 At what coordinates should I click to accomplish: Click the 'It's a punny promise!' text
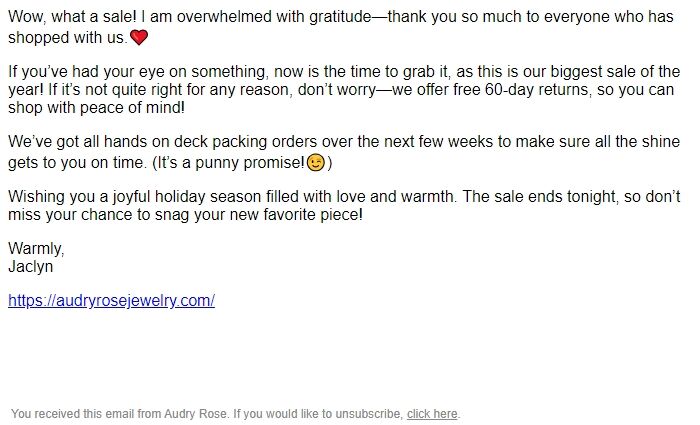[231, 162]
